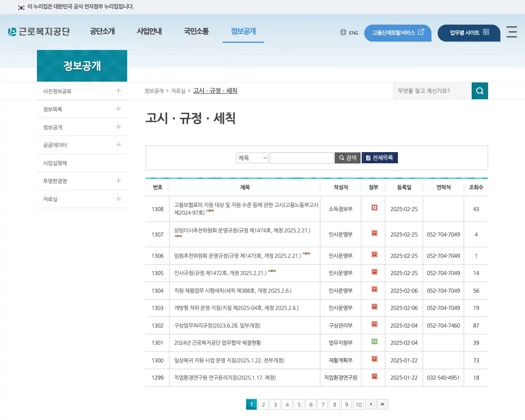Image resolution: width=525 pixels, height=420 pixels.
Task: Open the HWP attachment for 구상업무처리규정
Action: click(x=374, y=324)
